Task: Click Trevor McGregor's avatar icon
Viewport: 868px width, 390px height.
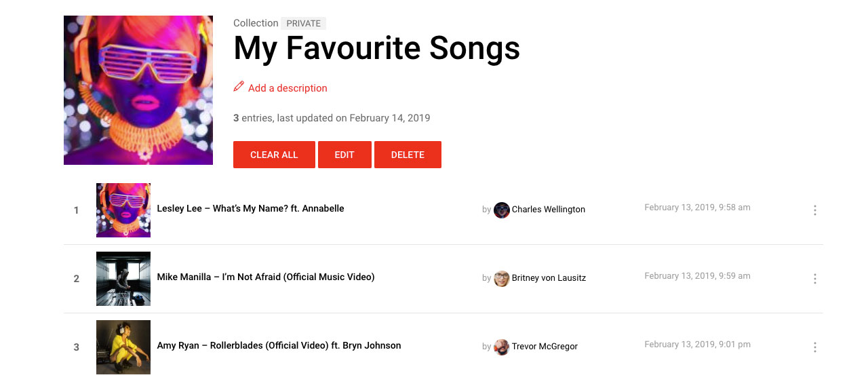Action: coord(502,347)
